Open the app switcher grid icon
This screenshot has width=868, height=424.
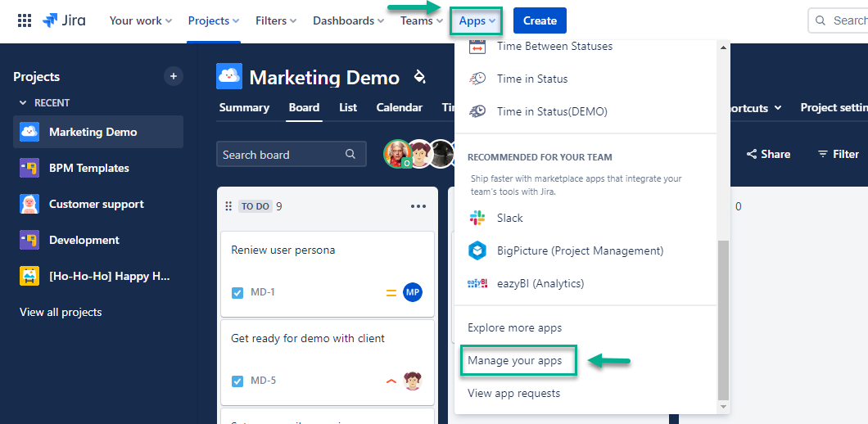(25, 20)
